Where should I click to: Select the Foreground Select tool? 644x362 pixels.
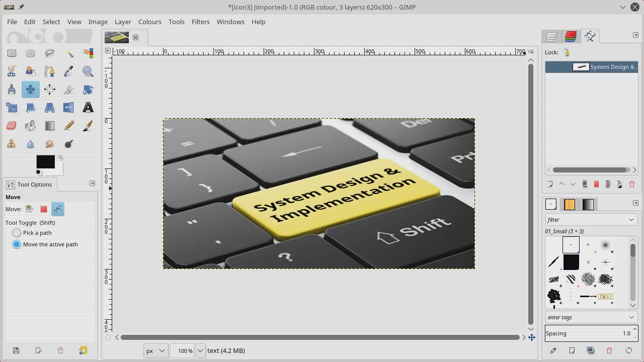pyautogui.click(x=30, y=71)
